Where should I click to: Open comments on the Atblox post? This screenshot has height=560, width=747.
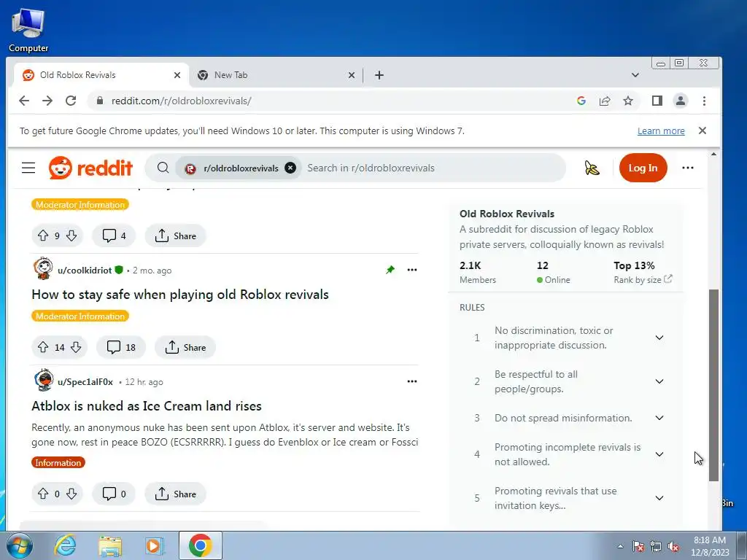(114, 494)
